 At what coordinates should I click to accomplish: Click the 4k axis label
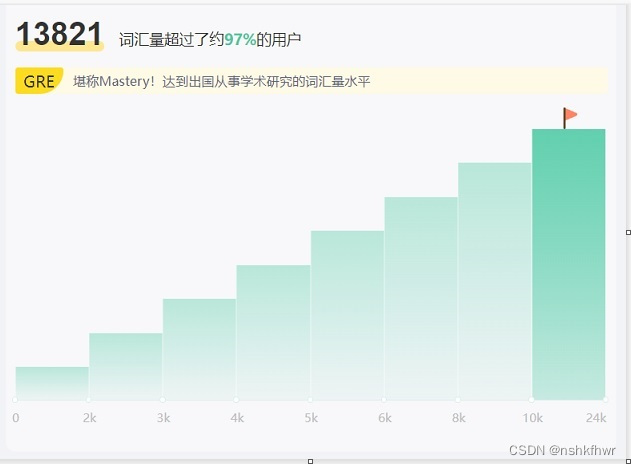click(237, 418)
